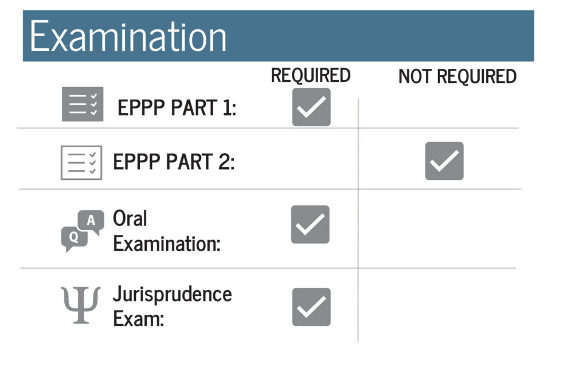
Task: Uncheck the Required box for Jurisprudence Exam
Action: 311,307
